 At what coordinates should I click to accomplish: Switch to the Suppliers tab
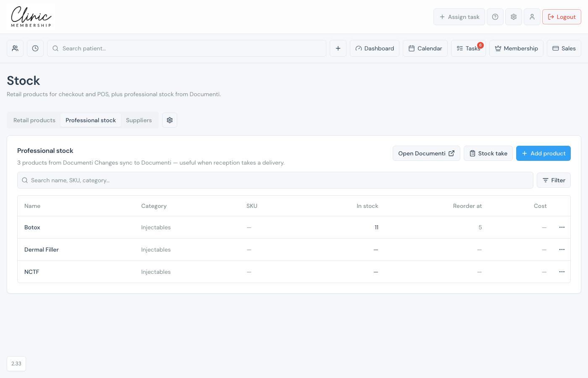pyautogui.click(x=139, y=120)
